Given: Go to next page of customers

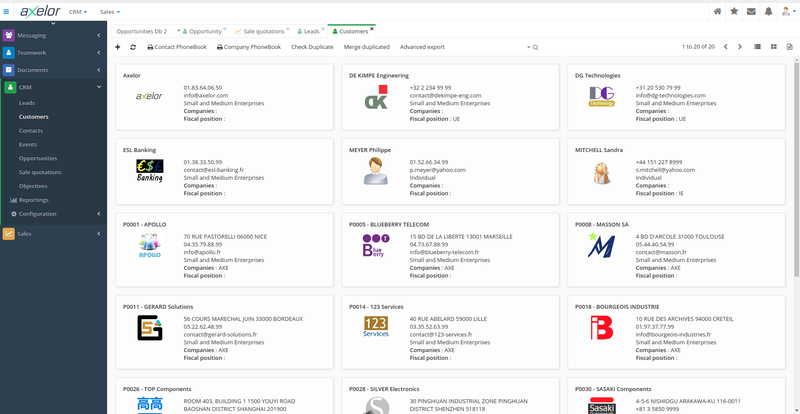Looking at the screenshot, I should 740,47.
